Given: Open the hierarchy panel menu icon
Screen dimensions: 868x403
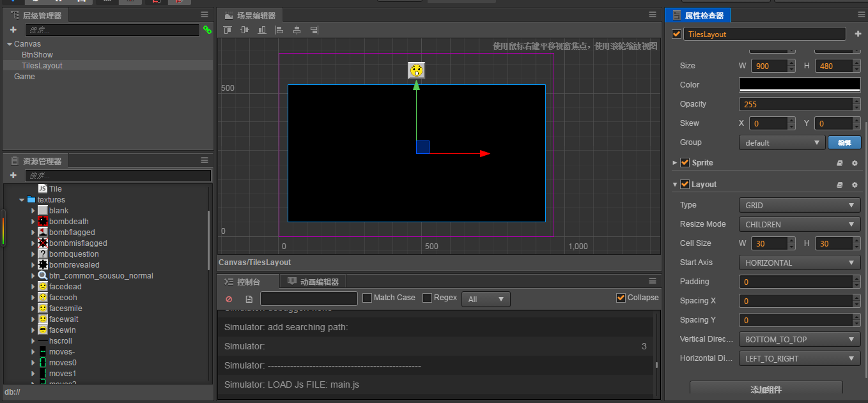Looking at the screenshot, I should (x=205, y=14).
